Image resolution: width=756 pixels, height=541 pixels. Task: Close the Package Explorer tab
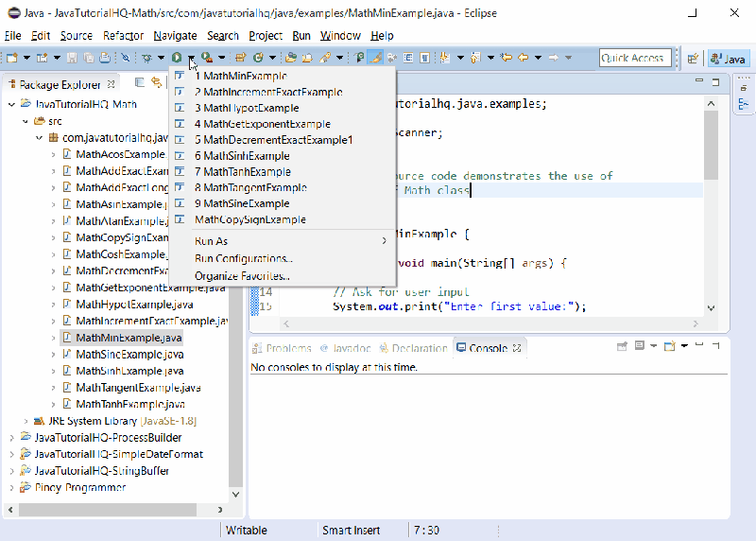point(112,84)
